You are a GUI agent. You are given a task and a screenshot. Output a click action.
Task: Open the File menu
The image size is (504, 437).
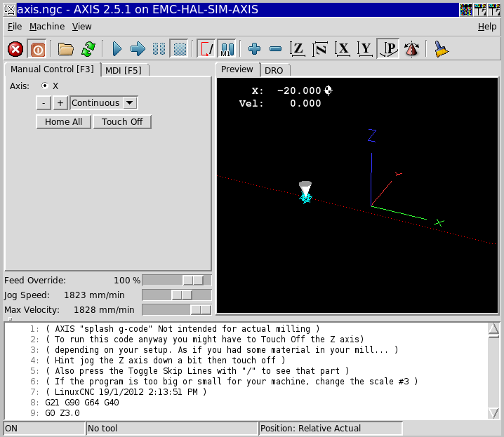point(15,27)
